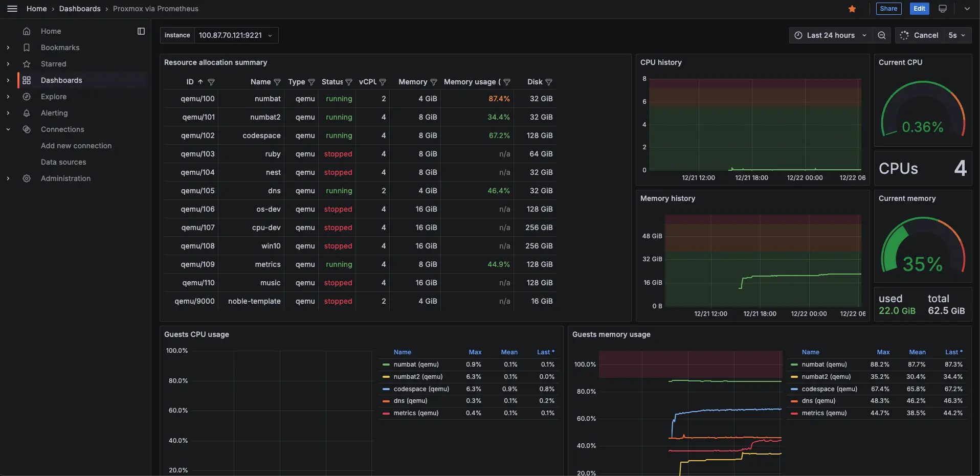980x476 pixels.
Task: Open Data sources under Connections
Action: (x=63, y=162)
